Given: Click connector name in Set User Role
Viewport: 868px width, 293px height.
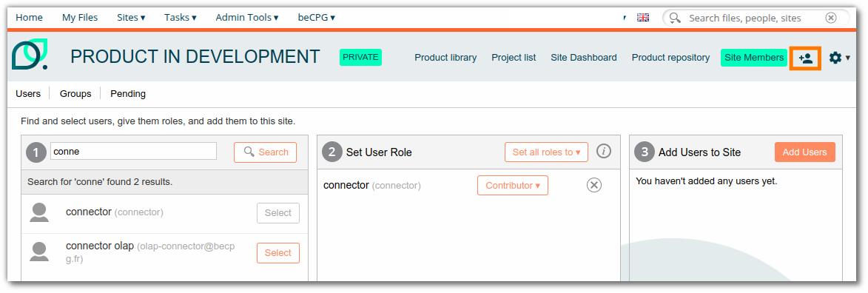Looking at the screenshot, I should 346,185.
